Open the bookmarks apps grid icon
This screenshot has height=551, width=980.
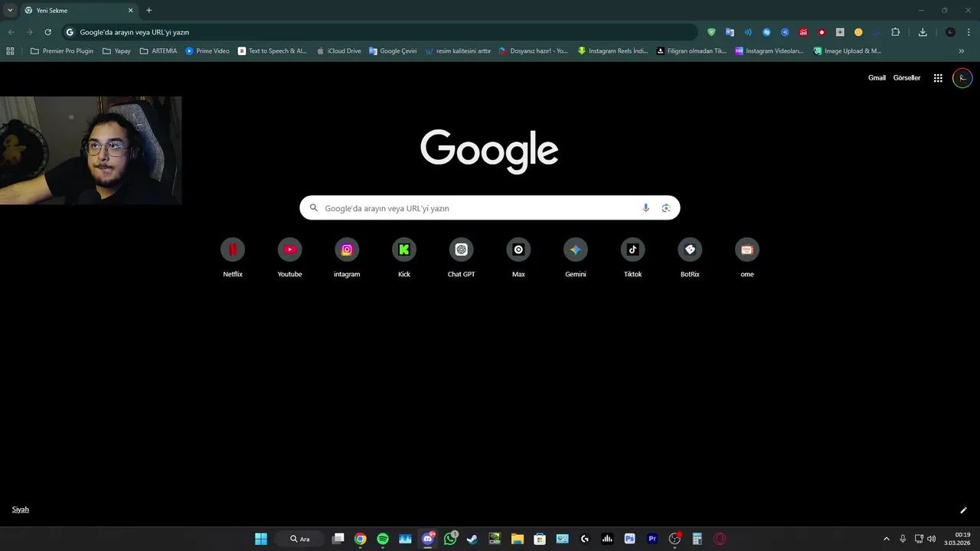pos(10,51)
